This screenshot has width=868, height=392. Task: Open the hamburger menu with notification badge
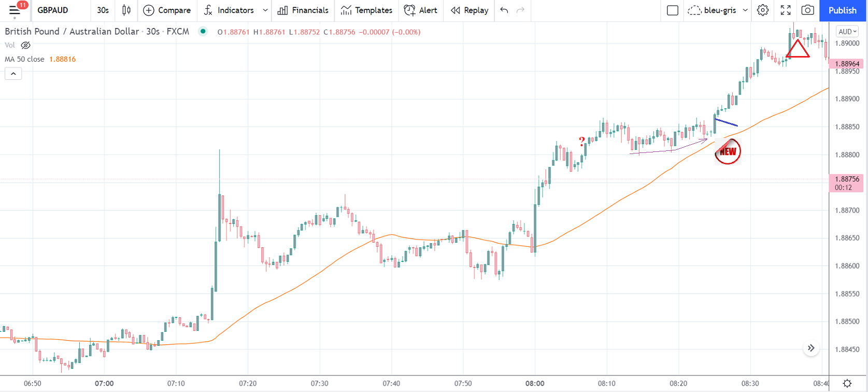15,10
